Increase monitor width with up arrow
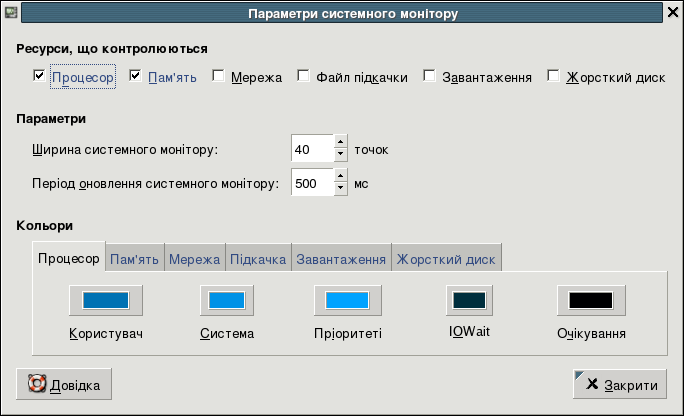This screenshot has width=684, height=416. pyautogui.click(x=340, y=144)
